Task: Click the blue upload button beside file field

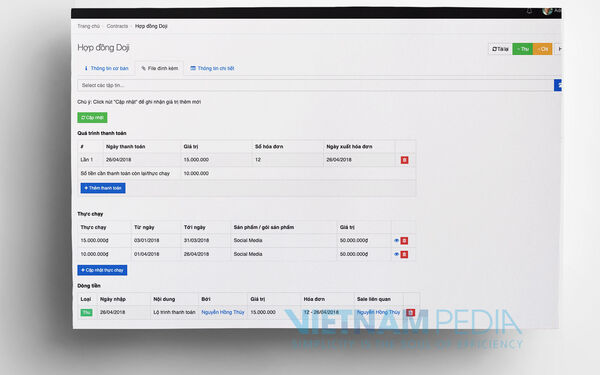Action: [558, 85]
